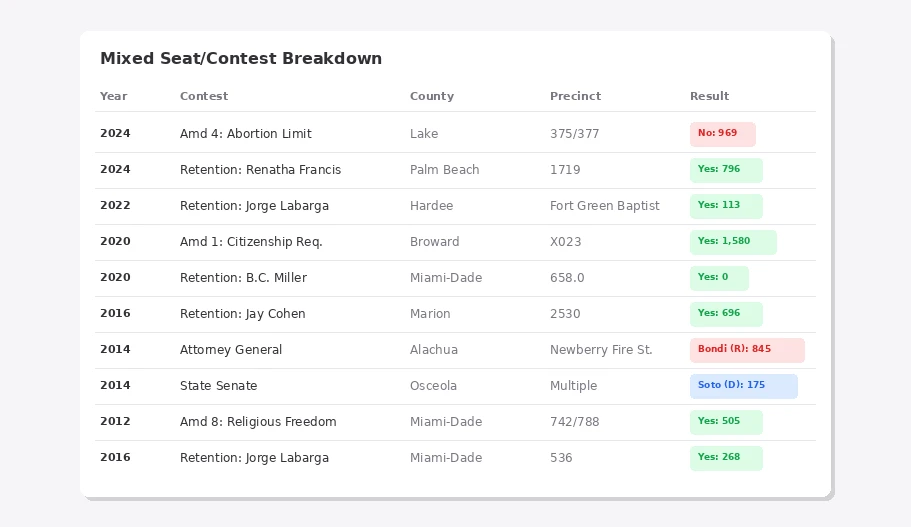Image resolution: width=911 pixels, height=527 pixels.
Task: Select the blue "Soto (D): 175" badge
Action: click(743, 386)
